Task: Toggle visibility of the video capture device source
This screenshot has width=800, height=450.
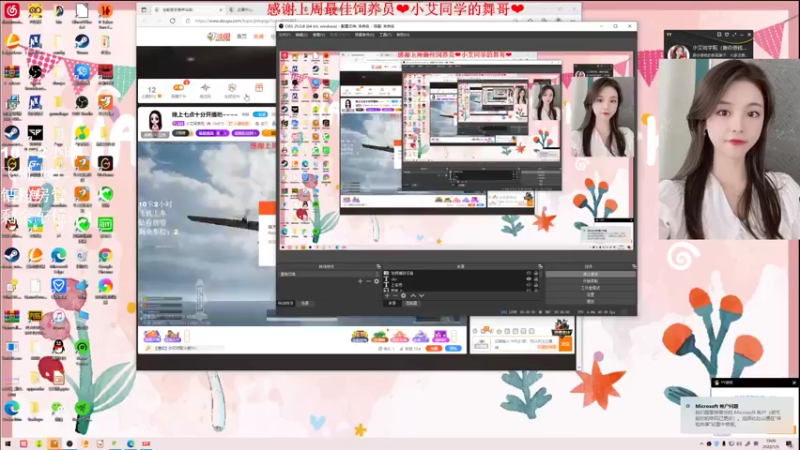Action: click(529, 273)
